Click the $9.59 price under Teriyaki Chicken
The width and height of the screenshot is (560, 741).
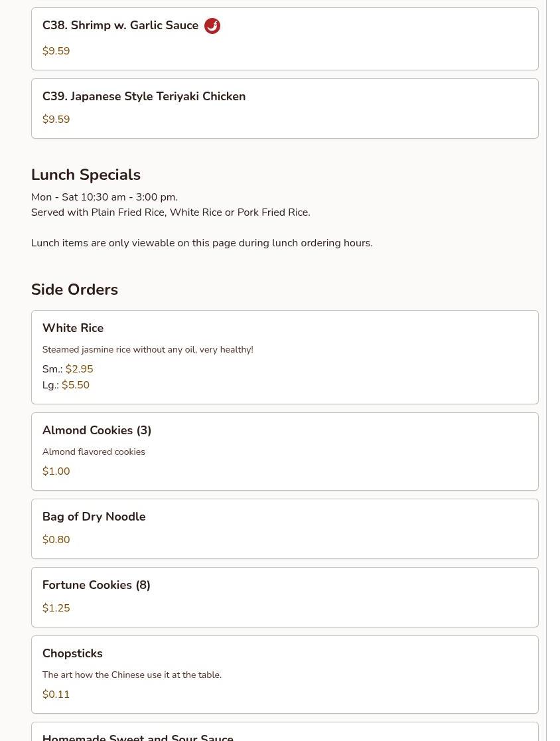(x=56, y=120)
